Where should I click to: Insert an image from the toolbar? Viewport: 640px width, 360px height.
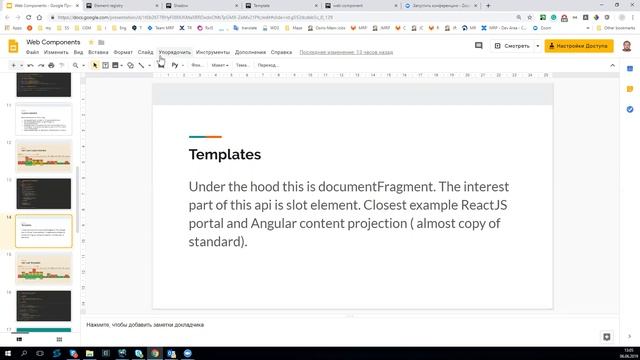coord(115,65)
